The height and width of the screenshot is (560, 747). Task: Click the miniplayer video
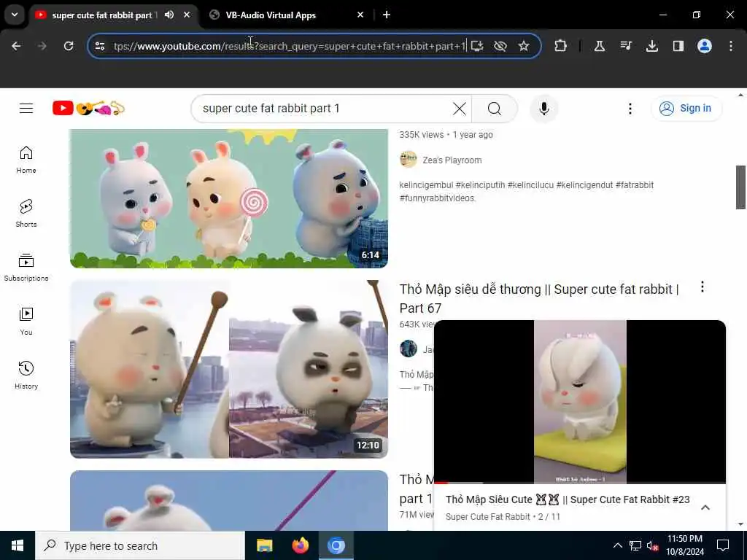pyautogui.click(x=580, y=402)
